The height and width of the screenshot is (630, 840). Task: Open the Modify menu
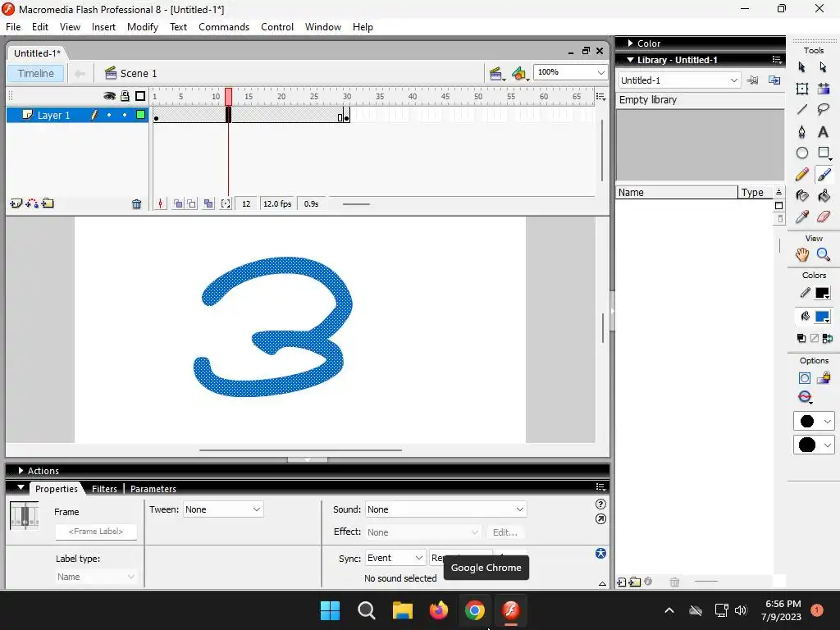143,27
